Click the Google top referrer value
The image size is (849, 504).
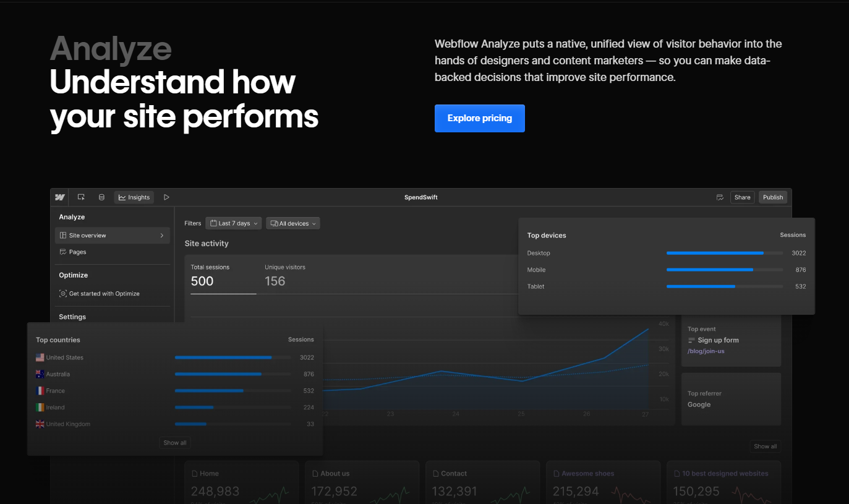click(699, 404)
